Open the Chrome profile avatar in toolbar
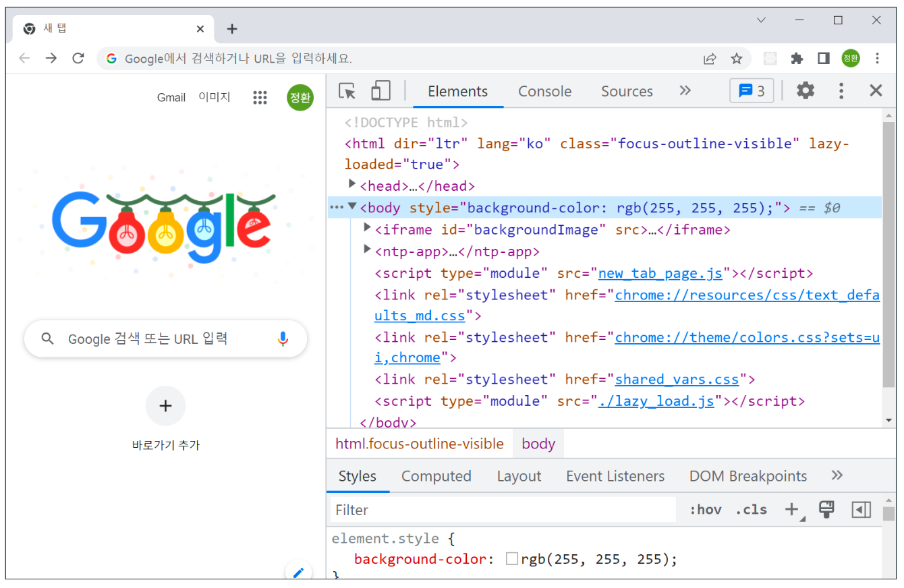Screen dimensions: 904x588 coord(851,59)
